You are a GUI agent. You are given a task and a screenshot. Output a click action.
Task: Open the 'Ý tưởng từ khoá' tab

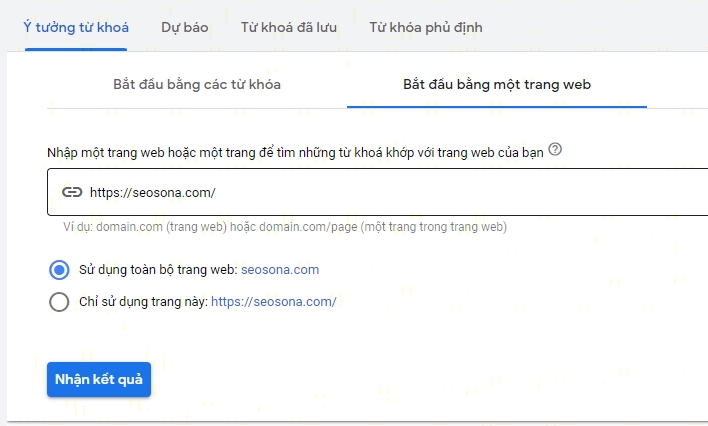point(76,27)
